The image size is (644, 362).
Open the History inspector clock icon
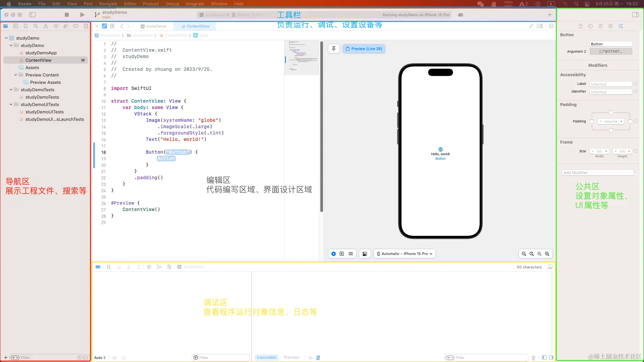[590, 26]
